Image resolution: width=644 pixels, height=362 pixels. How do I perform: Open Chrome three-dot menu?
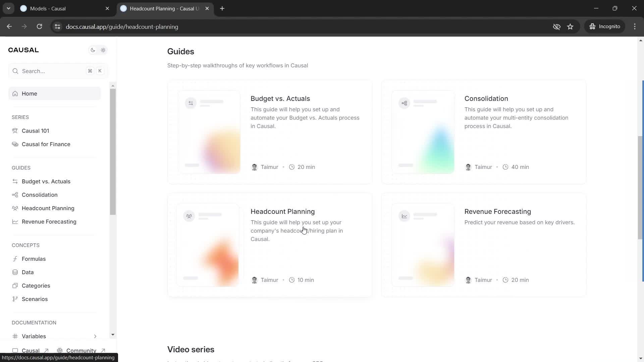point(635,26)
